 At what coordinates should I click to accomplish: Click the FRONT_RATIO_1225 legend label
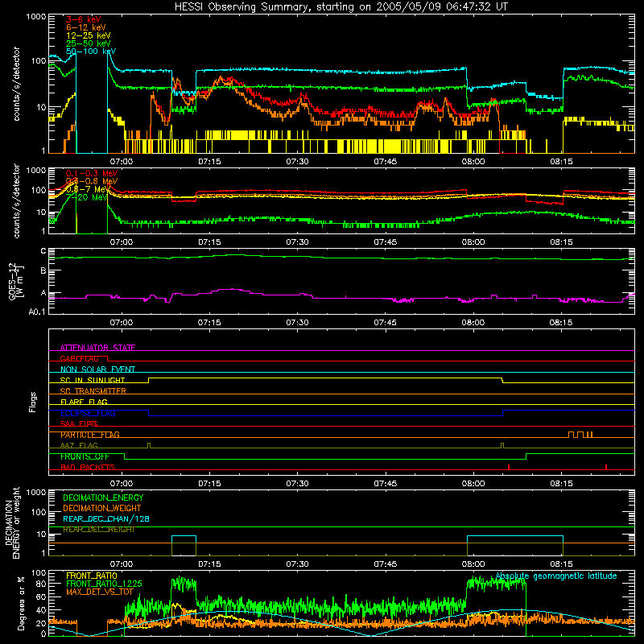point(104,584)
